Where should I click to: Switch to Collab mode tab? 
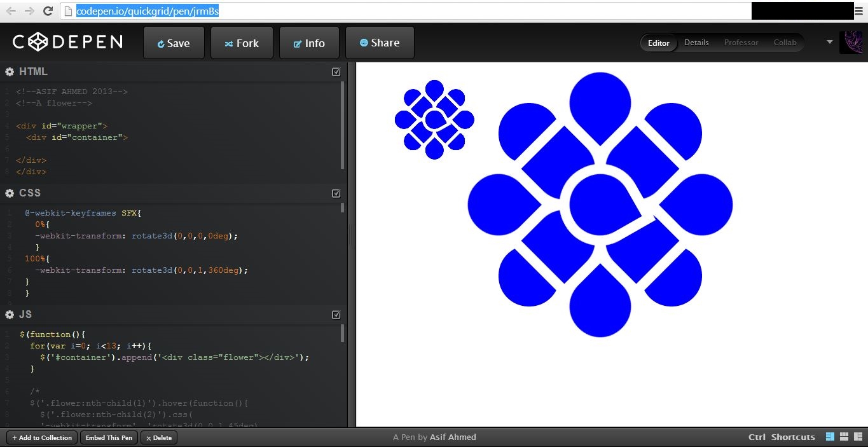785,43
